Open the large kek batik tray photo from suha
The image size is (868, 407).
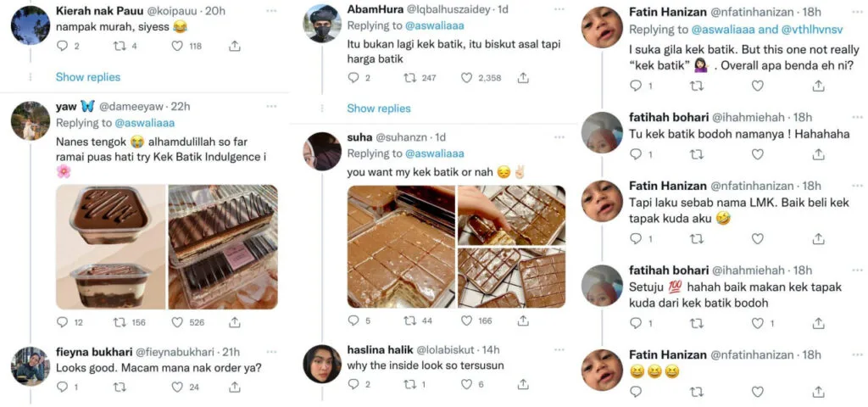399,247
